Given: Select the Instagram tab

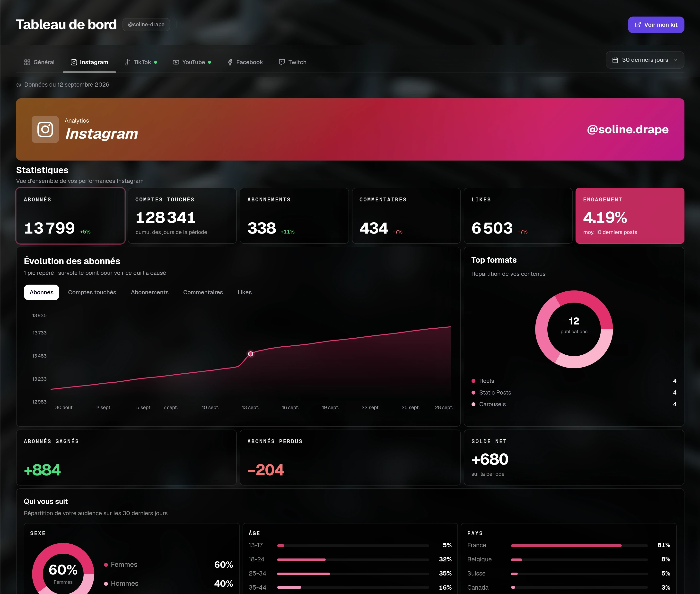Looking at the screenshot, I should (89, 62).
